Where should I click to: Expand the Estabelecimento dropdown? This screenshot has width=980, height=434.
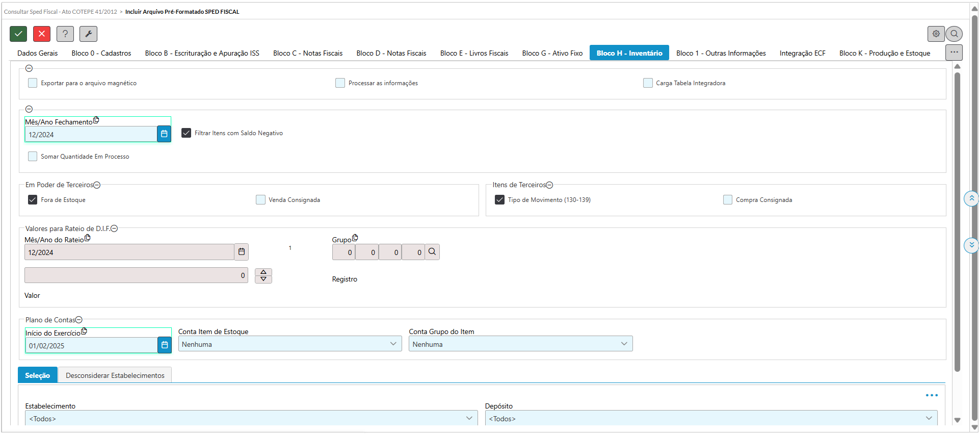[x=251, y=418]
